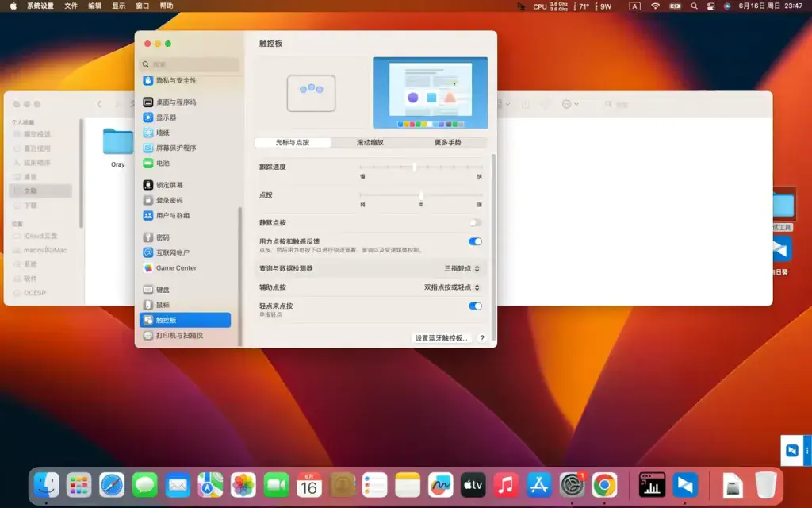Select Game Center in the sidebar
Screen dimensions: 812x508
[185, 268]
